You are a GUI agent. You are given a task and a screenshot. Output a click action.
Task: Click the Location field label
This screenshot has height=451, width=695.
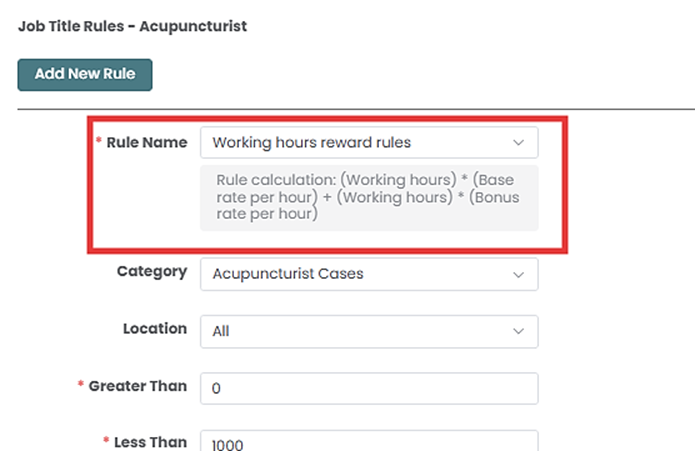pyautogui.click(x=155, y=328)
